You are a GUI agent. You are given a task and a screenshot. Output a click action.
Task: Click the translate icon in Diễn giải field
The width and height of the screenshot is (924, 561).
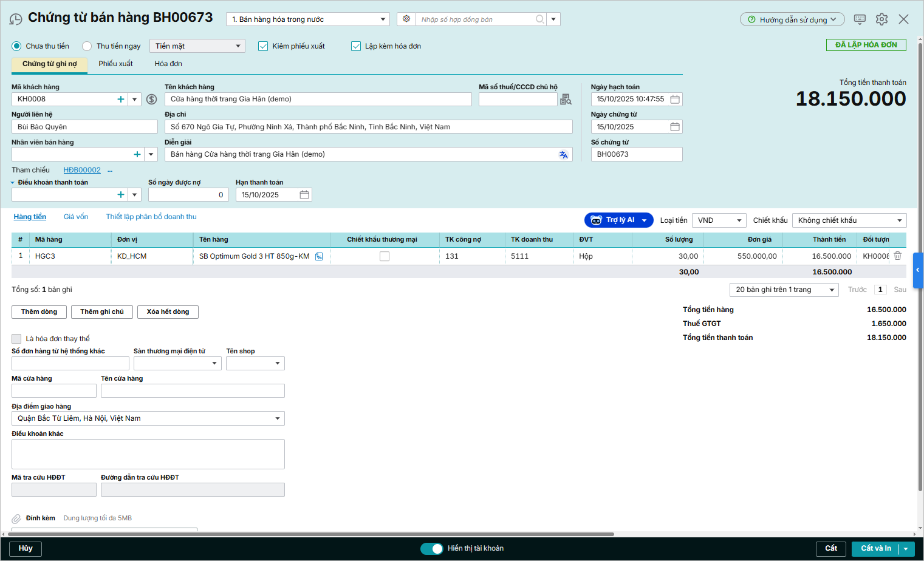(563, 155)
